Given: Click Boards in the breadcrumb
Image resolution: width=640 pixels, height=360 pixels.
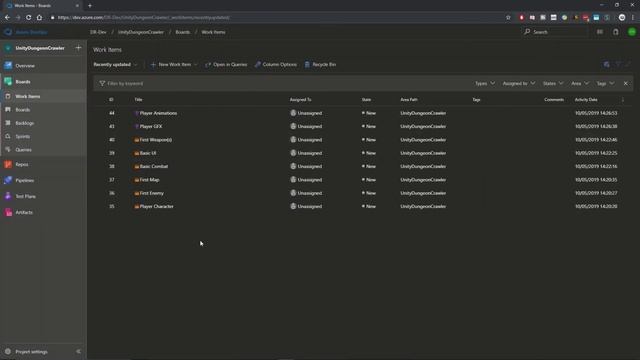Looking at the screenshot, I should 182,32.
